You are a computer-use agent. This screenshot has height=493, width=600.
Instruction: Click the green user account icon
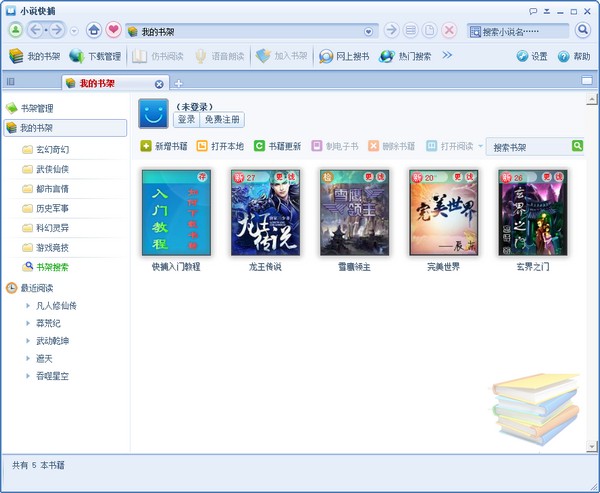point(16,30)
